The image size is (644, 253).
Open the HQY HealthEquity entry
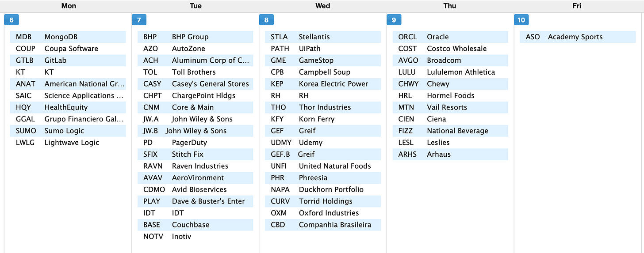click(x=68, y=107)
